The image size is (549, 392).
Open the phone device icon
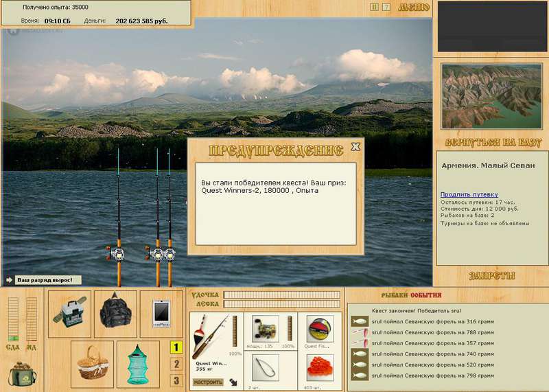pos(161,314)
